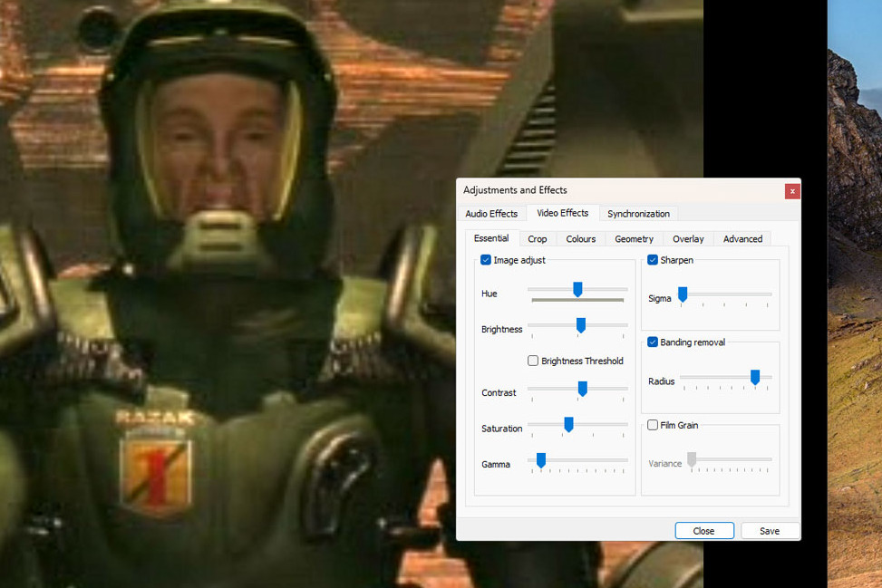Disable the Sharpen effect
This screenshot has width=882, height=588.
(x=653, y=260)
